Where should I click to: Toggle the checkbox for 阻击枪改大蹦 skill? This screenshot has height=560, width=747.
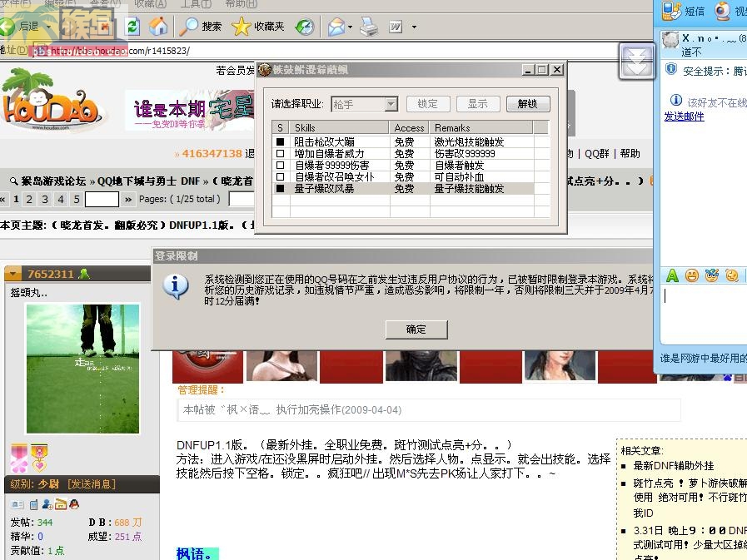click(280, 141)
